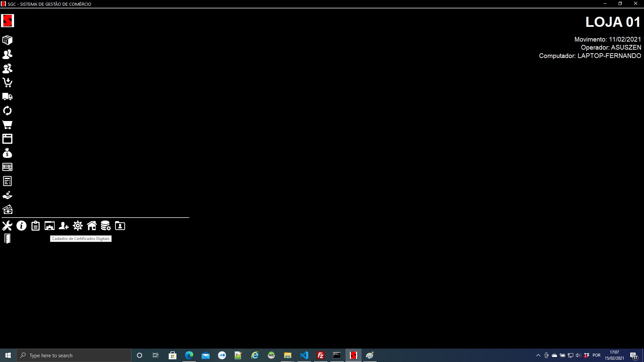Click the wrench and screwdriver tools icon

point(7,226)
